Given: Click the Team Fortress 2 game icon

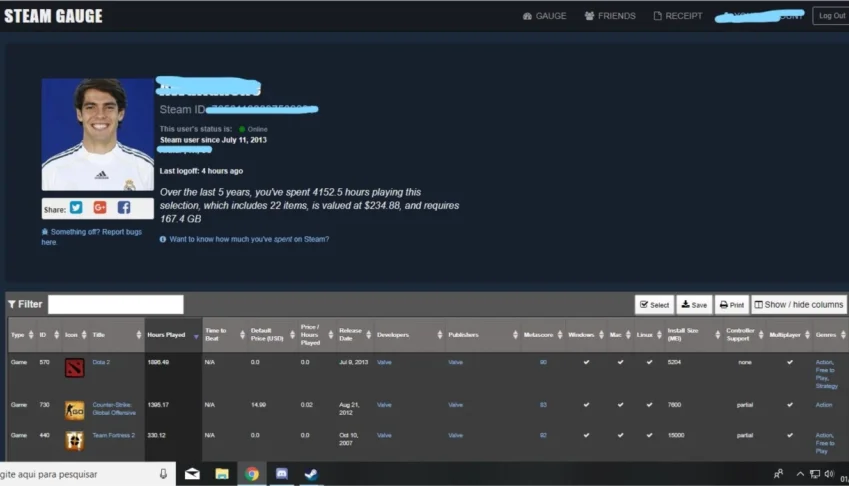Looking at the screenshot, I should [75, 441].
